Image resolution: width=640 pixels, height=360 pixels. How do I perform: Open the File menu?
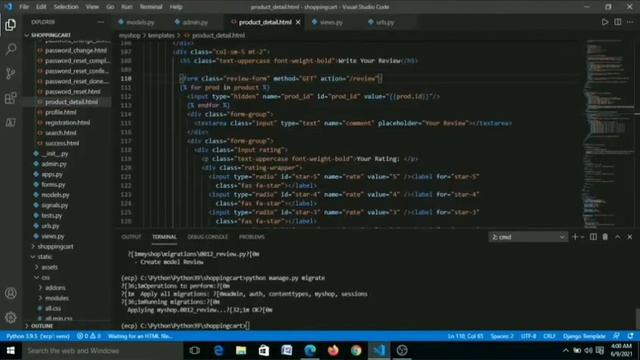[x=24, y=7]
